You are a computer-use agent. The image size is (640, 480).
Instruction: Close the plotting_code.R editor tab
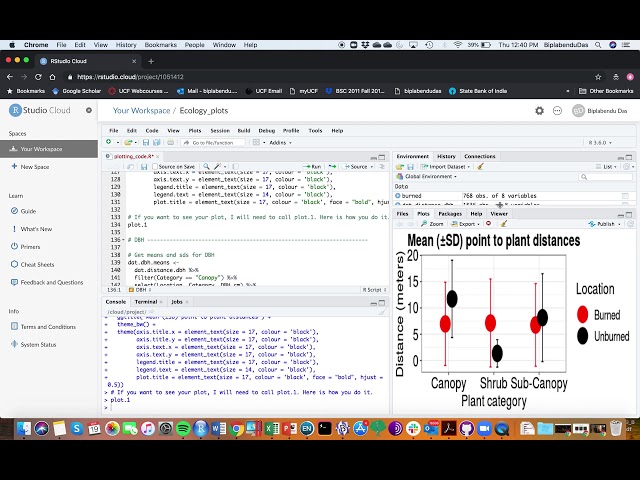(x=158, y=156)
